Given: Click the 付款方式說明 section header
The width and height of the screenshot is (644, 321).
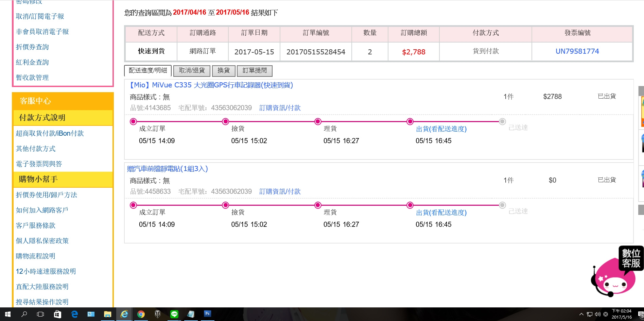Looking at the screenshot, I should click(x=63, y=118).
